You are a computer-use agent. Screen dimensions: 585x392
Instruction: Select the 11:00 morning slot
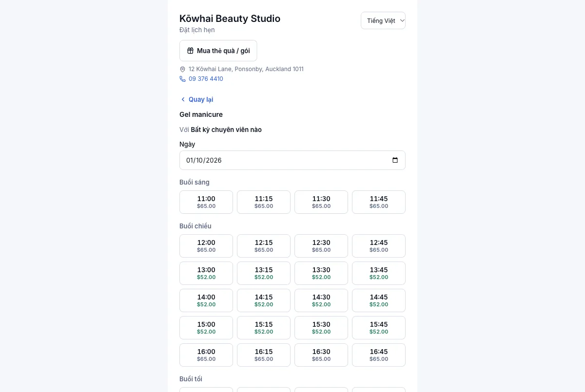pos(206,202)
